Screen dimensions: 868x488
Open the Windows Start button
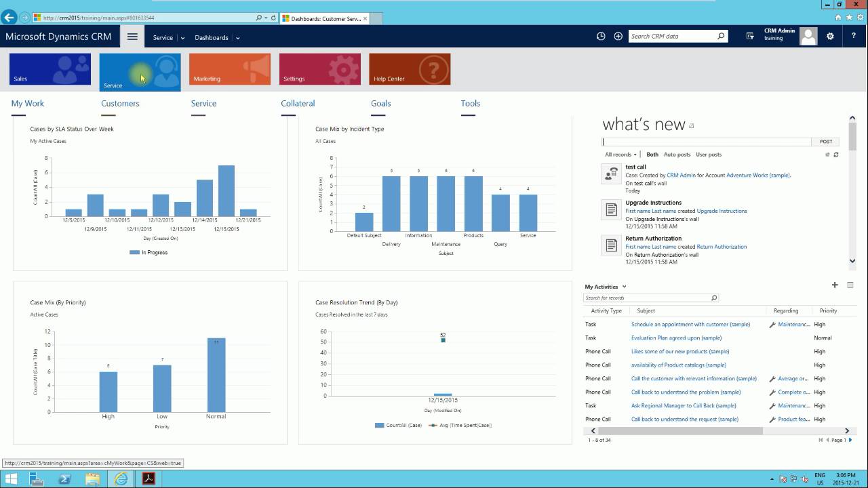pyautogui.click(x=11, y=479)
